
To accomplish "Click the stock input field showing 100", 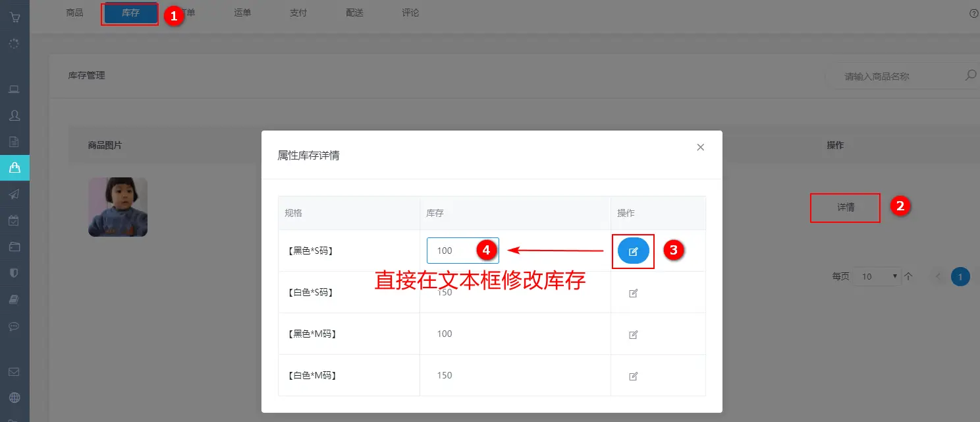I will point(454,251).
